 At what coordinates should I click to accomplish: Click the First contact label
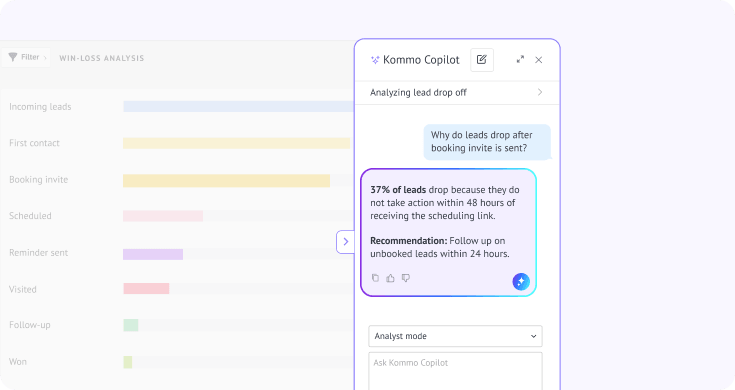pyautogui.click(x=34, y=143)
